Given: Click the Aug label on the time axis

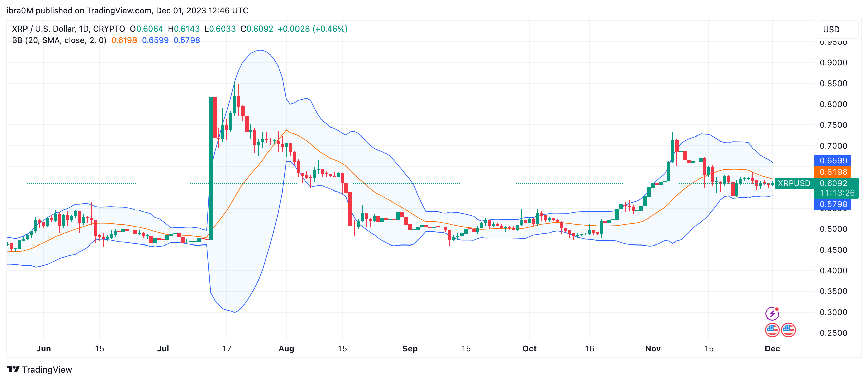Looking at the screenshot, I should click(x=286, y=349).
